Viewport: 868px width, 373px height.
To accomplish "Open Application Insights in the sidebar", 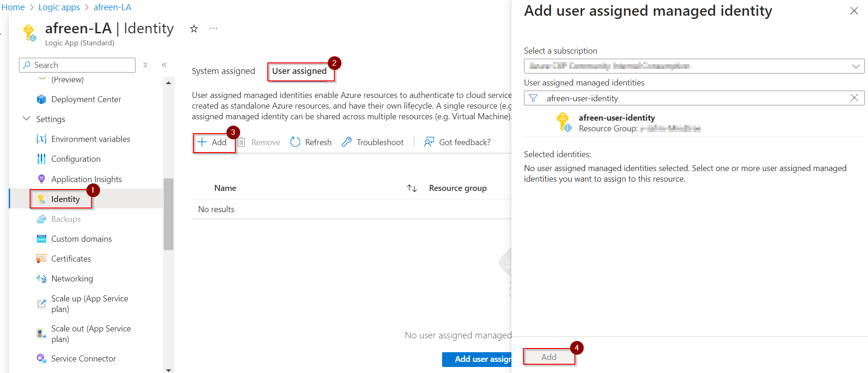I will tap(86, 179).
